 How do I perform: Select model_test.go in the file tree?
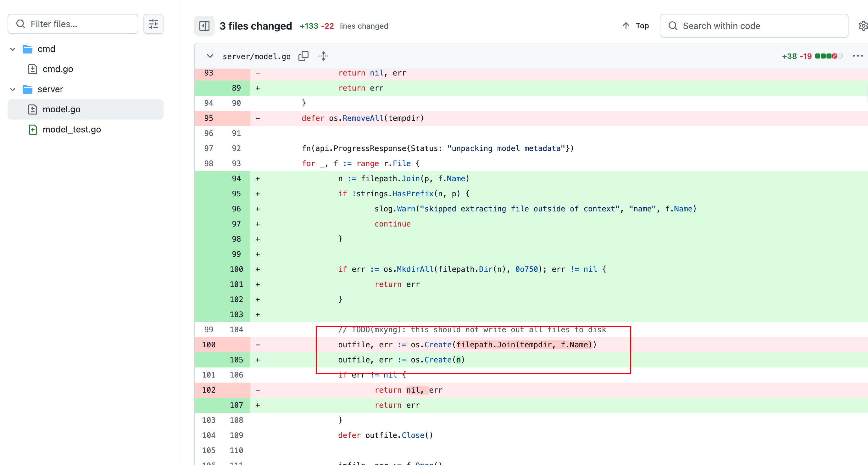(72, 130)
